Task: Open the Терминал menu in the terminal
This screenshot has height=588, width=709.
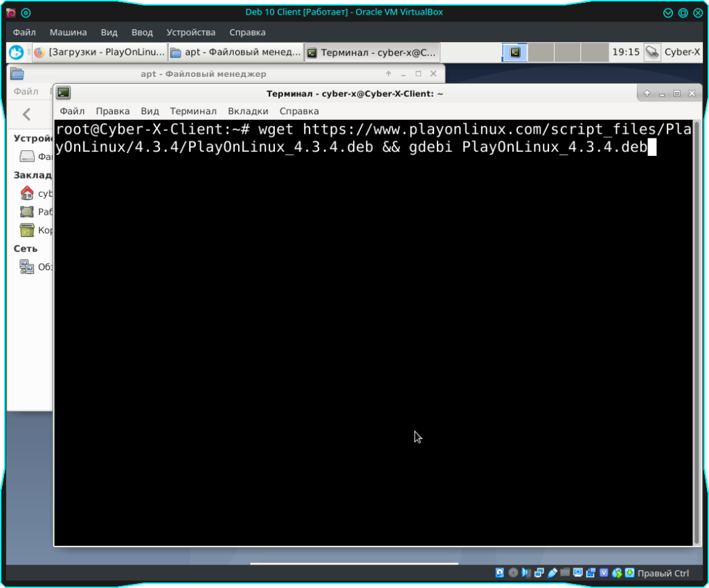Action: tap(193, 112)
